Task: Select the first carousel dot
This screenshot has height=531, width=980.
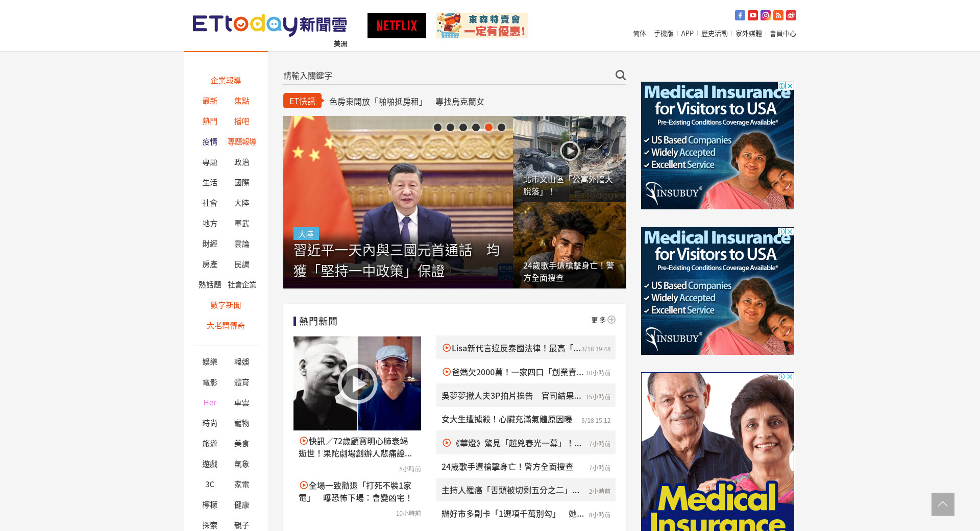Action: click(437, 127)
